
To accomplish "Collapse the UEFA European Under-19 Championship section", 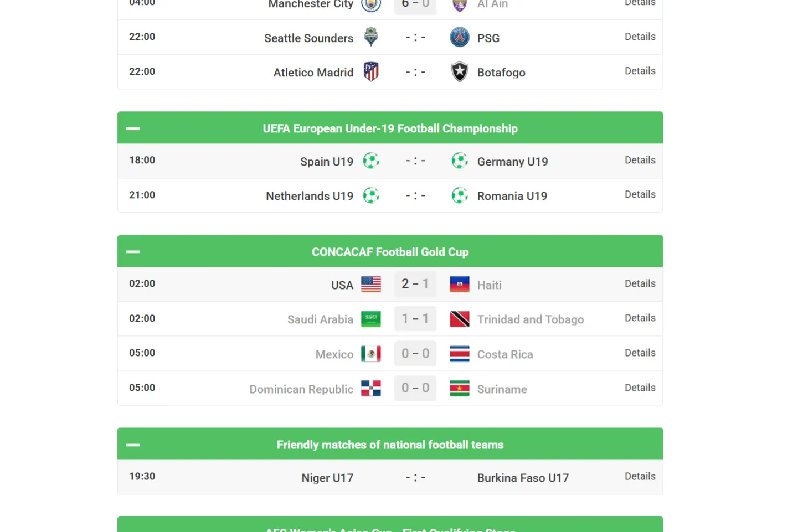I will click(133, 128).
